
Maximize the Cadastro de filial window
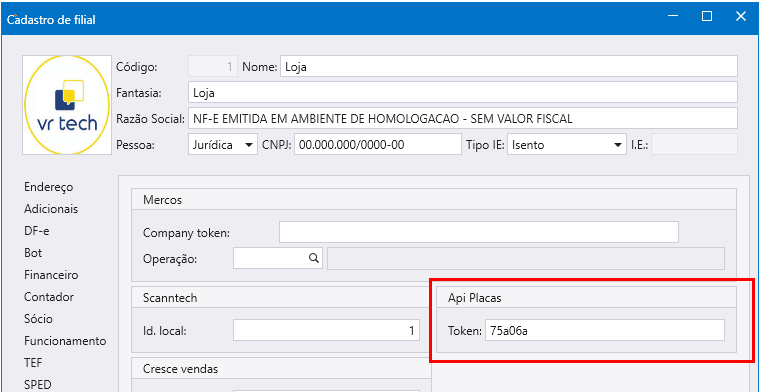tap(707, 17)
